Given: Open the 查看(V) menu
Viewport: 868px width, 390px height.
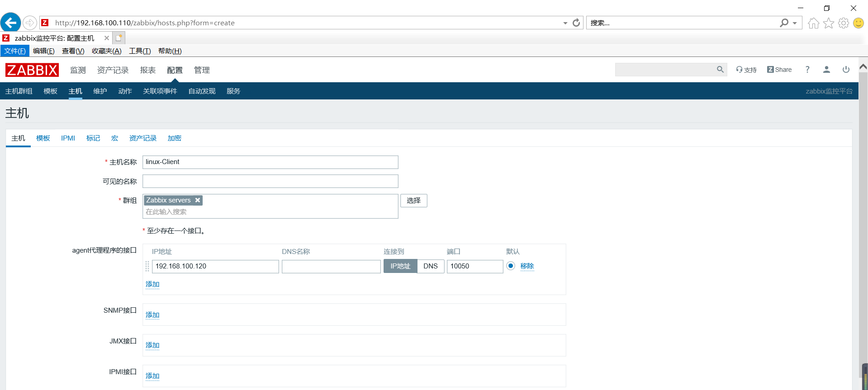Looking at the screenshot, I should click(x=73, y=51).
